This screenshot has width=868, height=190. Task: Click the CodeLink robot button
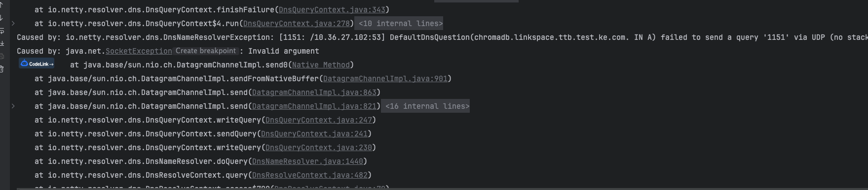37,64
